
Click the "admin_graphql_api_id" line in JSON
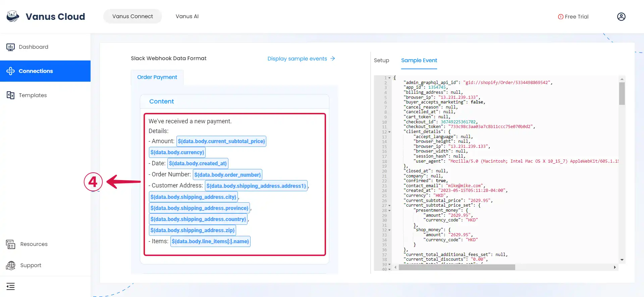478,83
